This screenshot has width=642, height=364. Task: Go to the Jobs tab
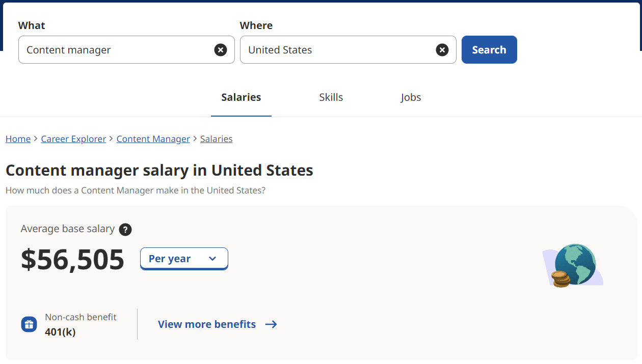click(x=411, y=97)
